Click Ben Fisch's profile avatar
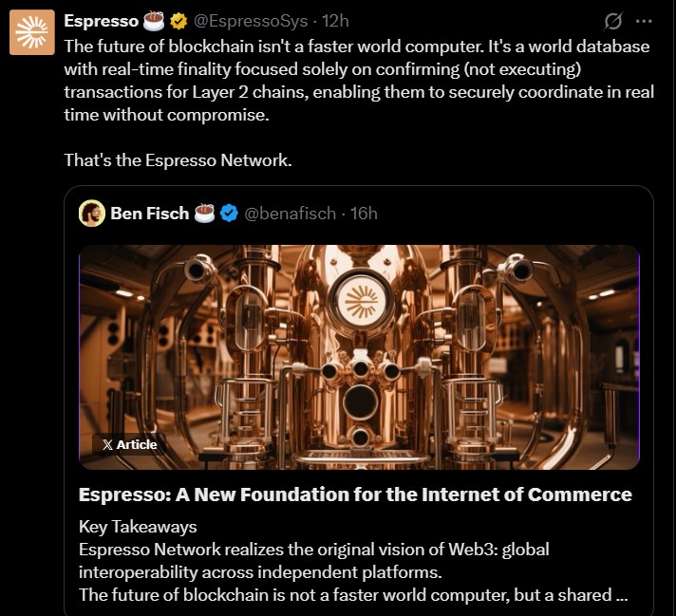Screen dimensions: 676x616 point(92,213)
